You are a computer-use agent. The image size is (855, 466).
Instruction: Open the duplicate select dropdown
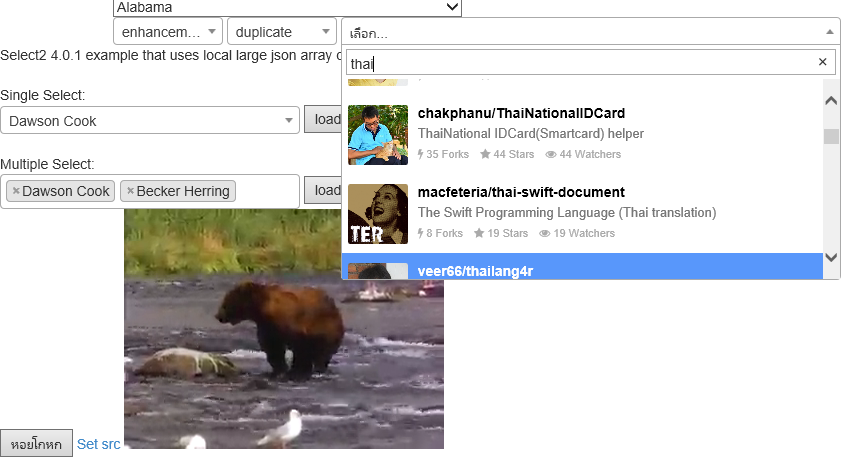(281, 32)
